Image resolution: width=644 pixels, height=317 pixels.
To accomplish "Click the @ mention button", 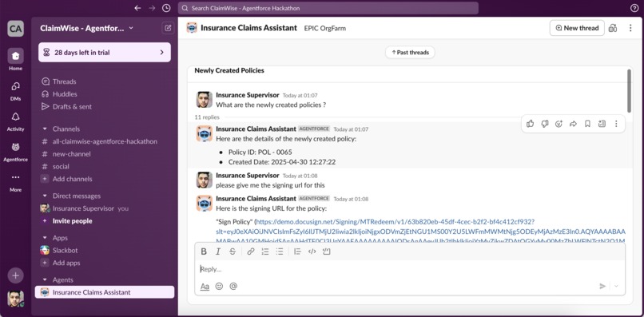I will point(233,286).
